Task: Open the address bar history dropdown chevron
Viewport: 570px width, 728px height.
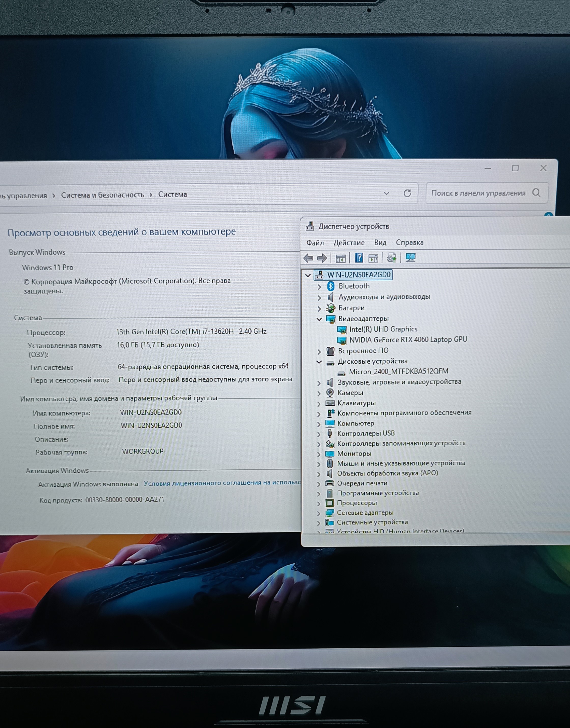Action: 387,193
